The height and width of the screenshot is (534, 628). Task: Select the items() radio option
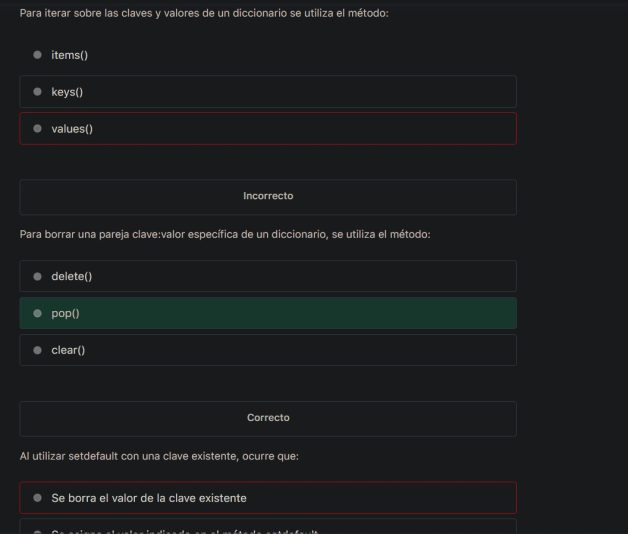pos(38,55)
